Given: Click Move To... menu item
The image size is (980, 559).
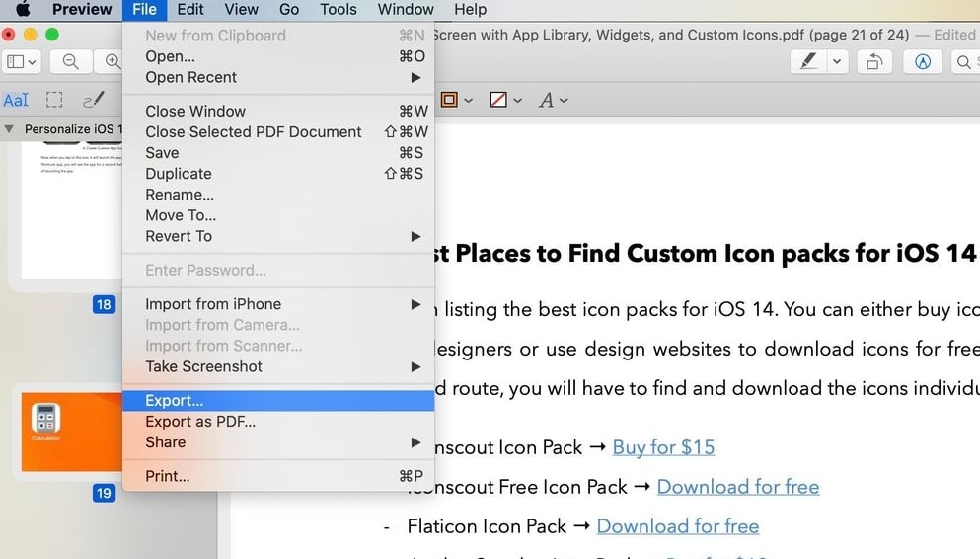Looking at the screenshot, I should pyautogui.click(x=278, y=215).
